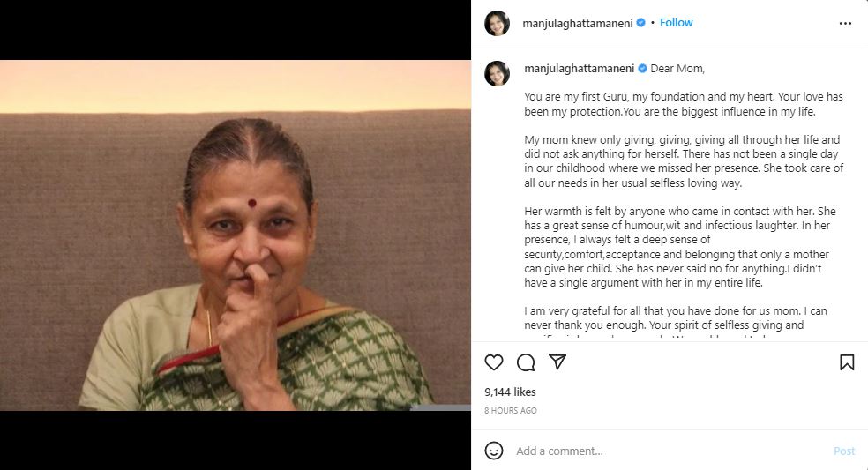
Task: Open the three-dot more options menu
Action: 845,23
